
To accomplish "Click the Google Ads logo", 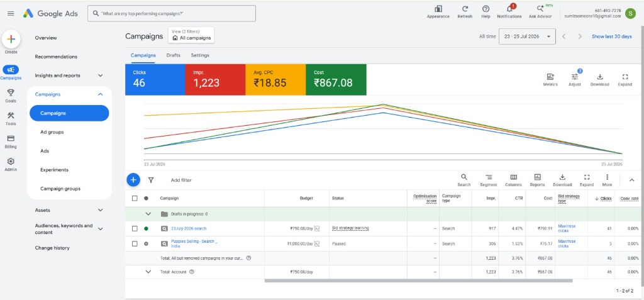I will (x=50, y=14).
